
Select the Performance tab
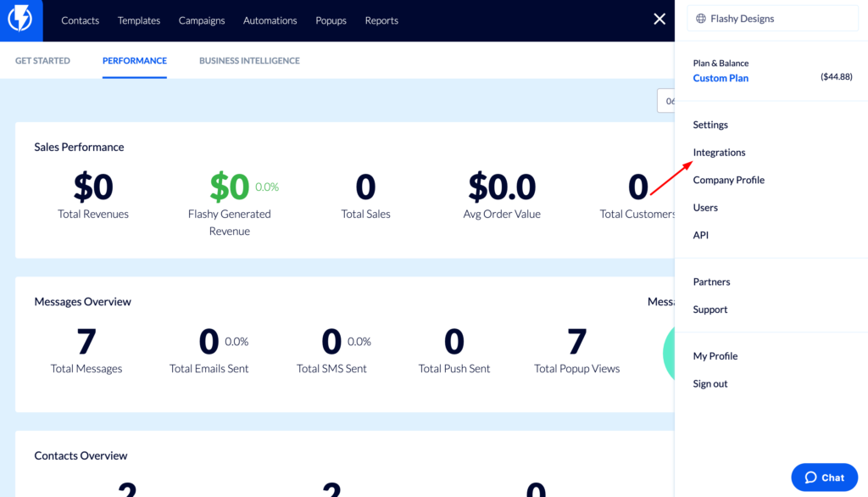point(135,60)
